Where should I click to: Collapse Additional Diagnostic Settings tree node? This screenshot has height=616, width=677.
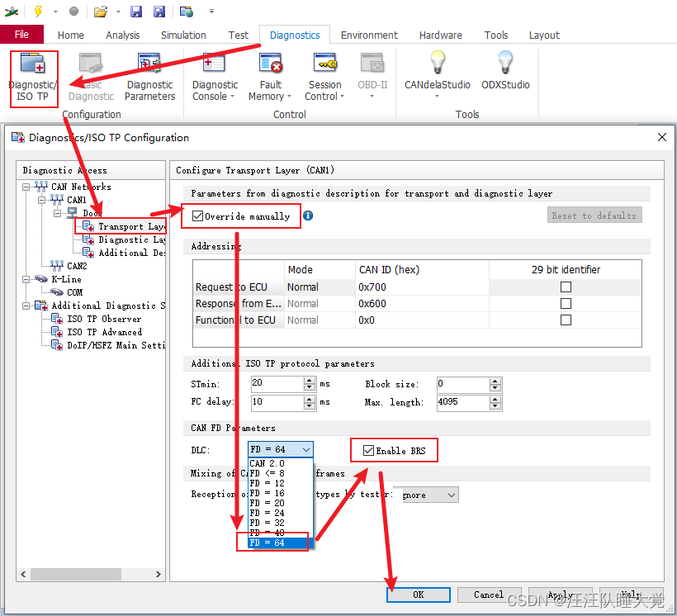[26, 306]
